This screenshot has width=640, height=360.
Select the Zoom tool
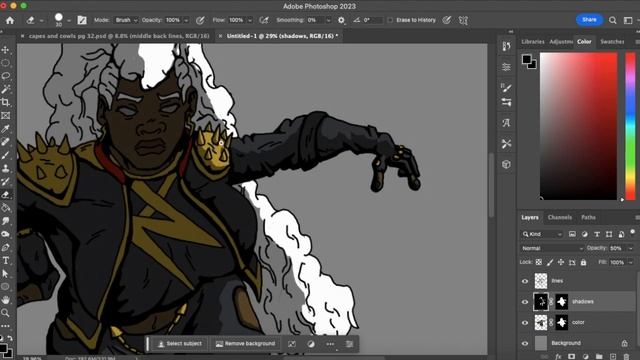point(6,313)
